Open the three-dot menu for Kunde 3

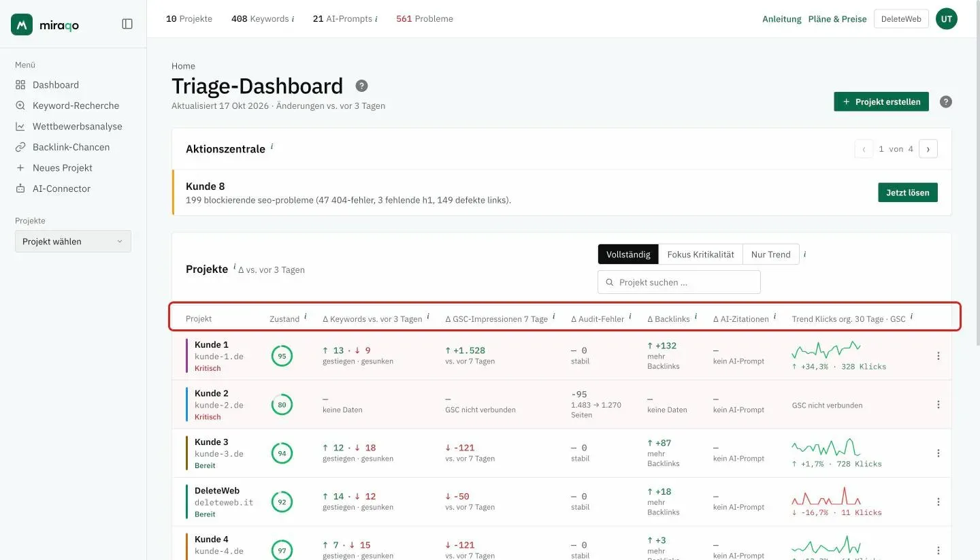click(938, 453)
